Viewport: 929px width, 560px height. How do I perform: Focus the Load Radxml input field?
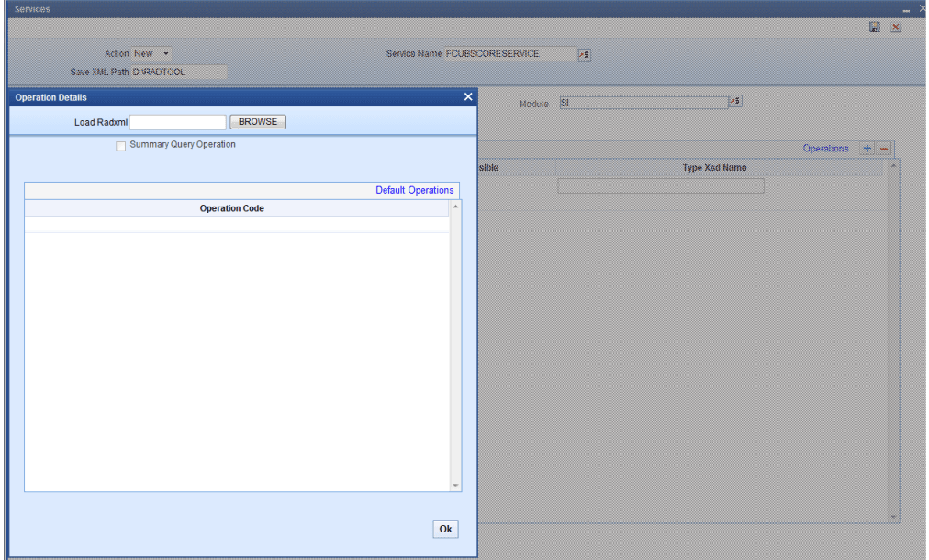(178, 122)
